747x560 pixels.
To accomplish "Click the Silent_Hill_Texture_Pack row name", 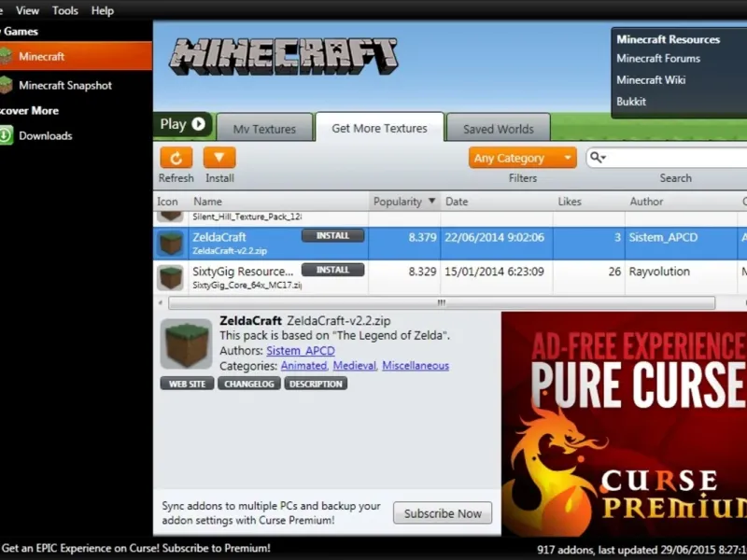I will pos(247,217).
